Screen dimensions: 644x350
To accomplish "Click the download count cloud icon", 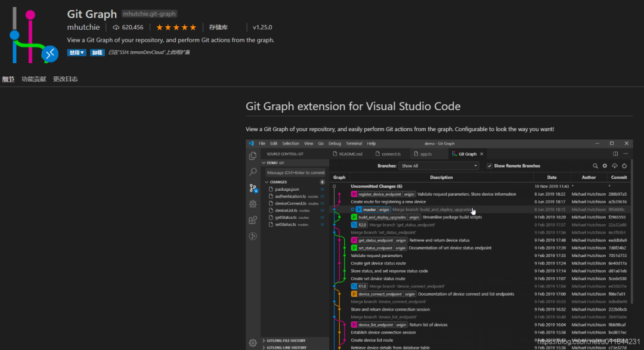I will click(x=116, y=27).
